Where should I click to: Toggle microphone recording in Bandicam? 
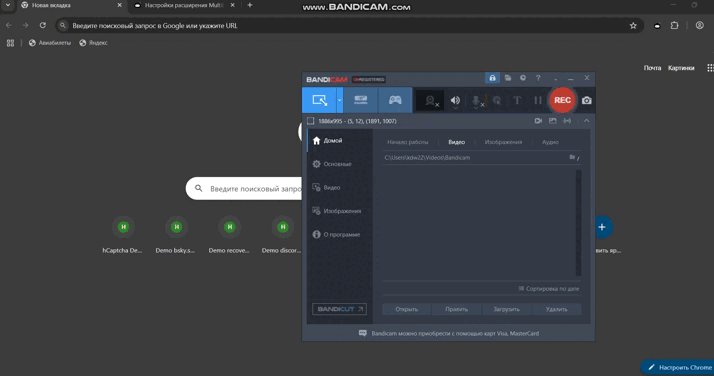(477, 102)
